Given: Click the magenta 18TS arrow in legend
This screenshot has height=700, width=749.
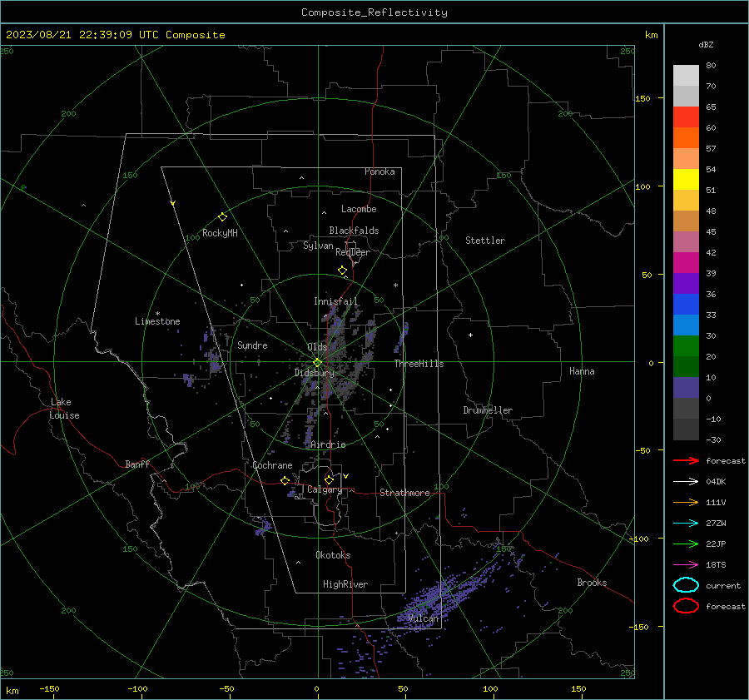Looking at the screenshot, I should click(x=686, y=565).
